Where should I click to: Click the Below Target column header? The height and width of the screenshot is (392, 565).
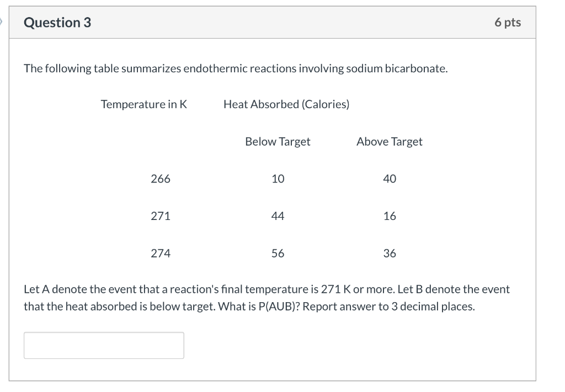[278, 141]
